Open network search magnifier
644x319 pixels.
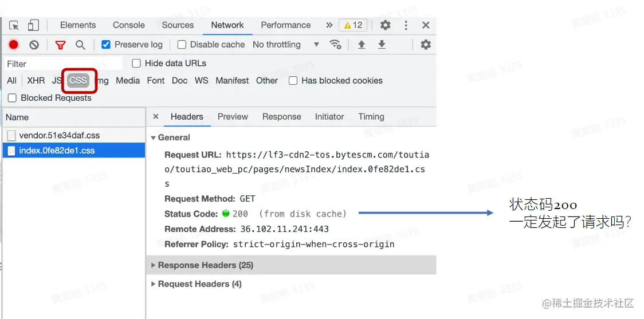[x=81, y=45]
